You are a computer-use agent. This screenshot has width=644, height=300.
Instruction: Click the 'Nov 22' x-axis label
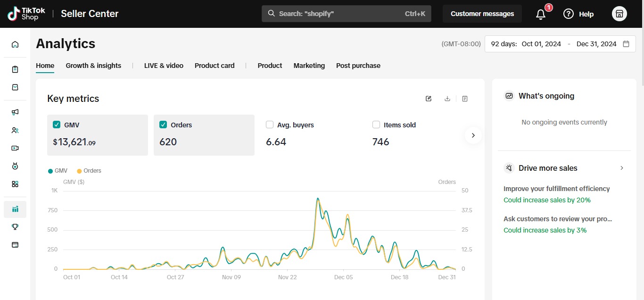[288, 277]
